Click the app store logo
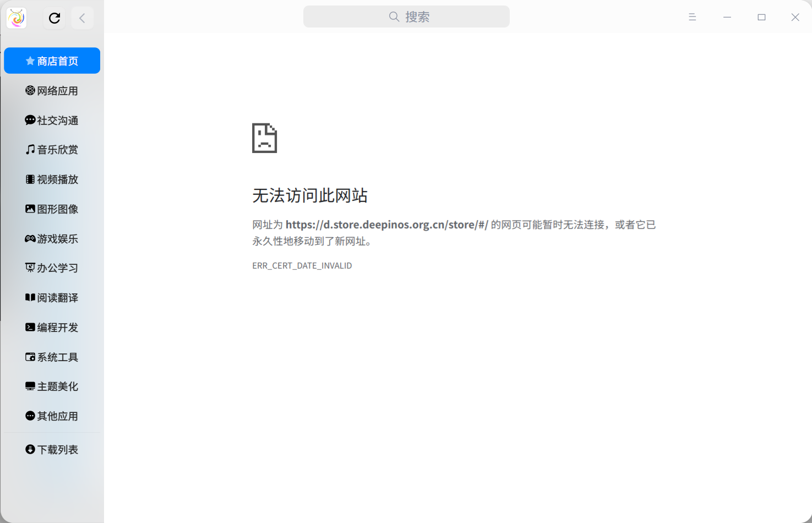Viewport: 812px width, 523px height. tap(16, 18)
